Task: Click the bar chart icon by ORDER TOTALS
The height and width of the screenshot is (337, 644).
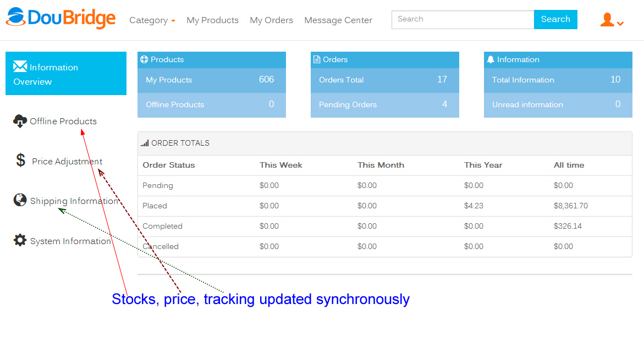Action: (145, 143)
